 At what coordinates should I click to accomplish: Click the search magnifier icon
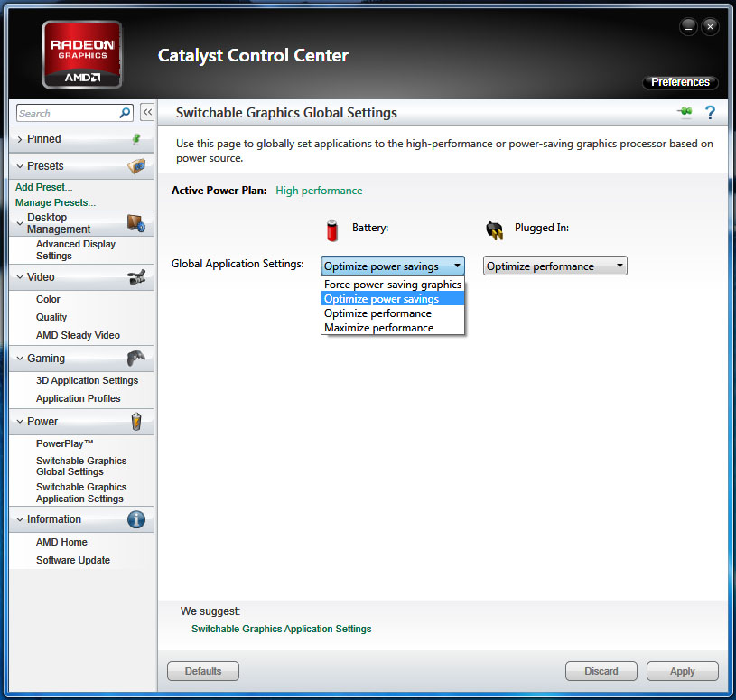point(125,113)
